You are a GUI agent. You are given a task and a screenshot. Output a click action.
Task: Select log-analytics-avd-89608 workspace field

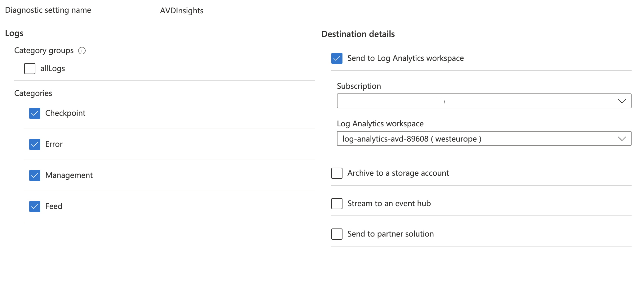pyautogui.click(x=434, y=138)
